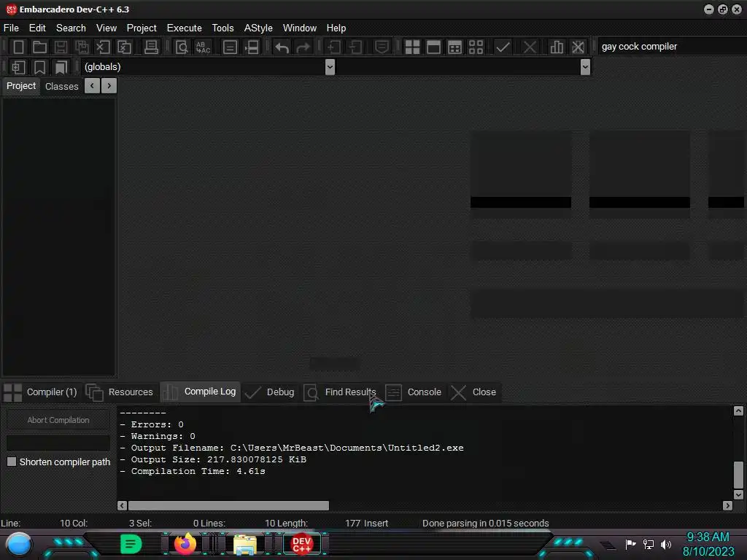Click the Start orb on taskbar
747x560 pixels.
[19, 544]
